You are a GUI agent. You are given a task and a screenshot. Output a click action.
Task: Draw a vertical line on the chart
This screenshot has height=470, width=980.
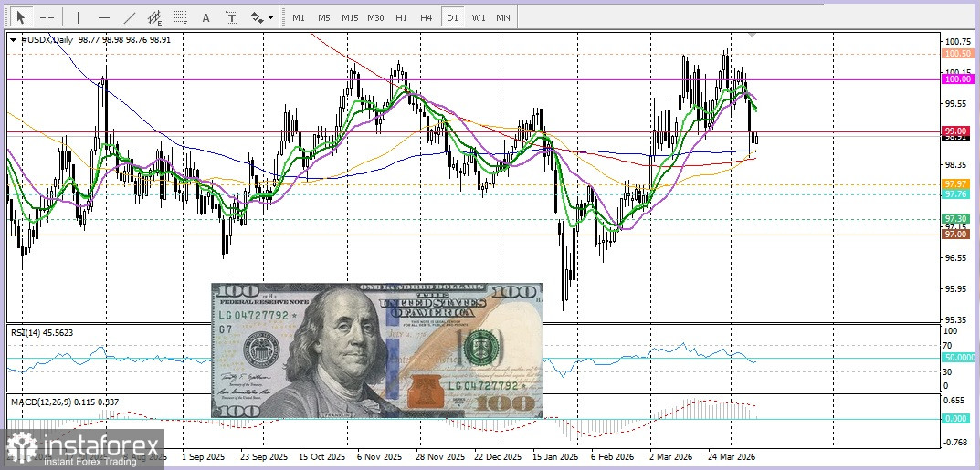click(x=79, y=17)
